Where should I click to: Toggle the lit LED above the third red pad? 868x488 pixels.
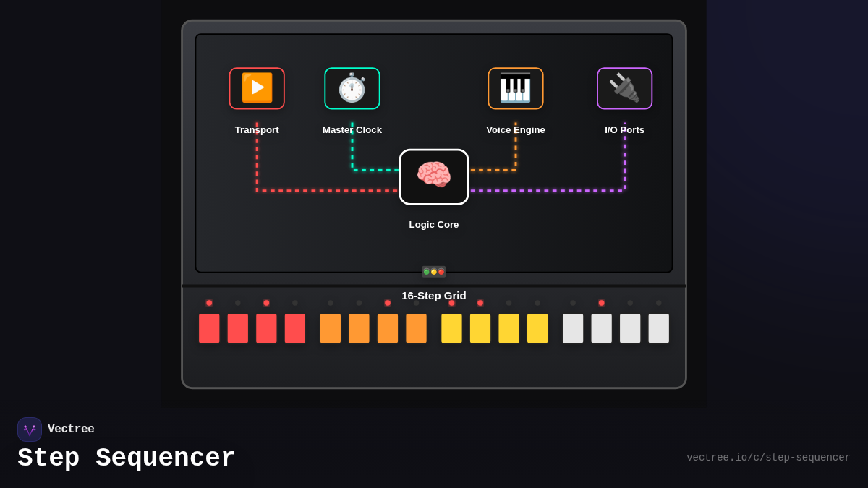point(266,303)
